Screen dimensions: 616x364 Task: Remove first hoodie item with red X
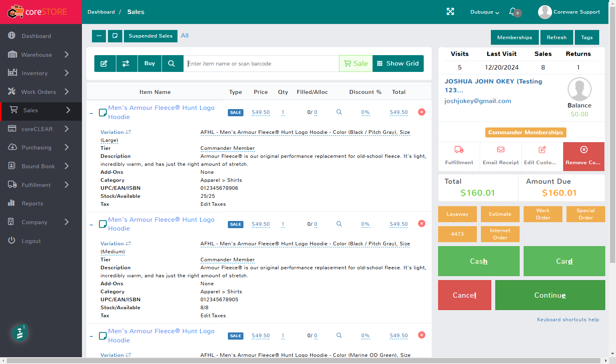click(421, 112)
